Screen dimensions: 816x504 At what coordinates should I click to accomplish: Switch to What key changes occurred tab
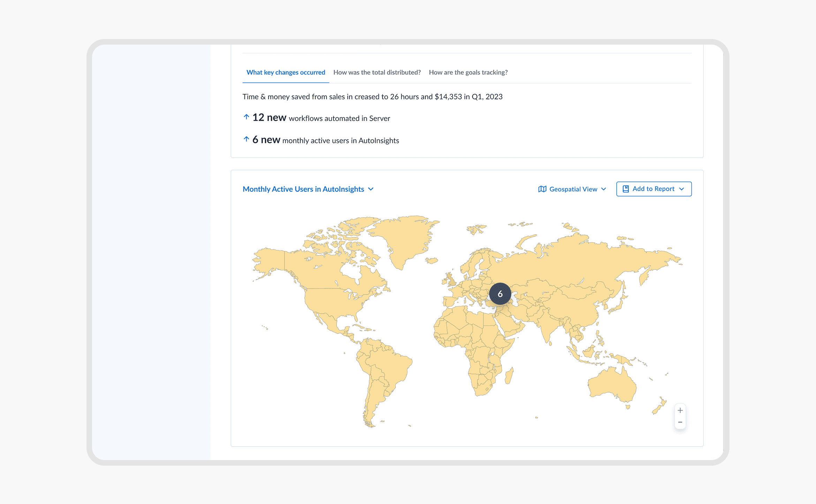(x=285, y=72)
